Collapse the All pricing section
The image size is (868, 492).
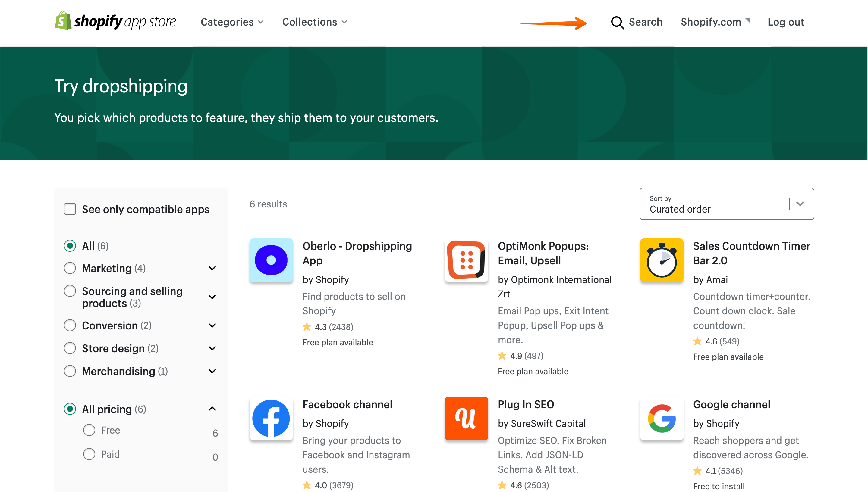click(x=212, y=409)
